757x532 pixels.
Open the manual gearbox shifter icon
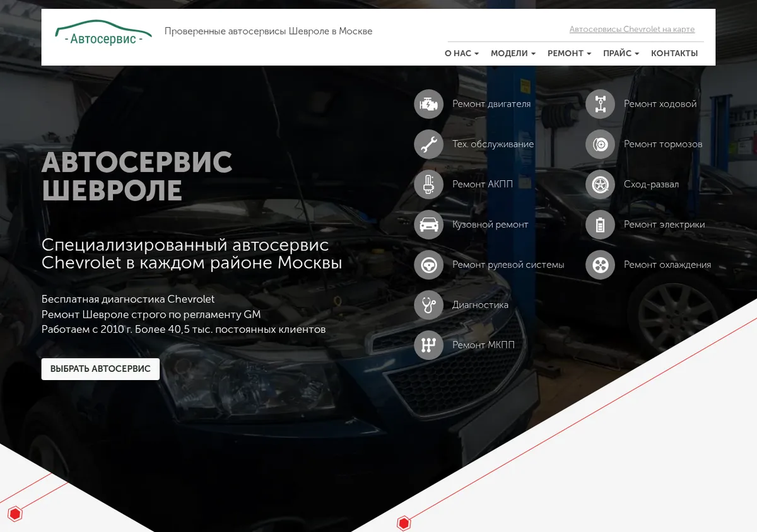429,345
